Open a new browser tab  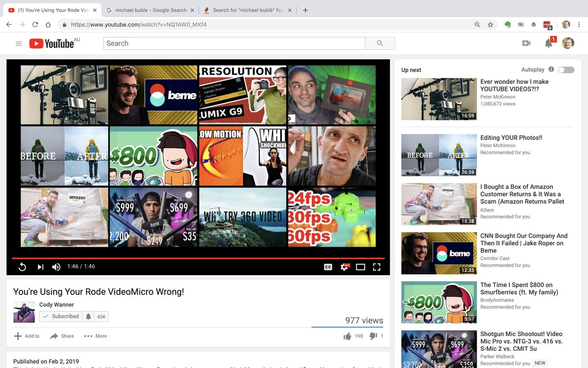pyautogui.click(x=305, y=10)
